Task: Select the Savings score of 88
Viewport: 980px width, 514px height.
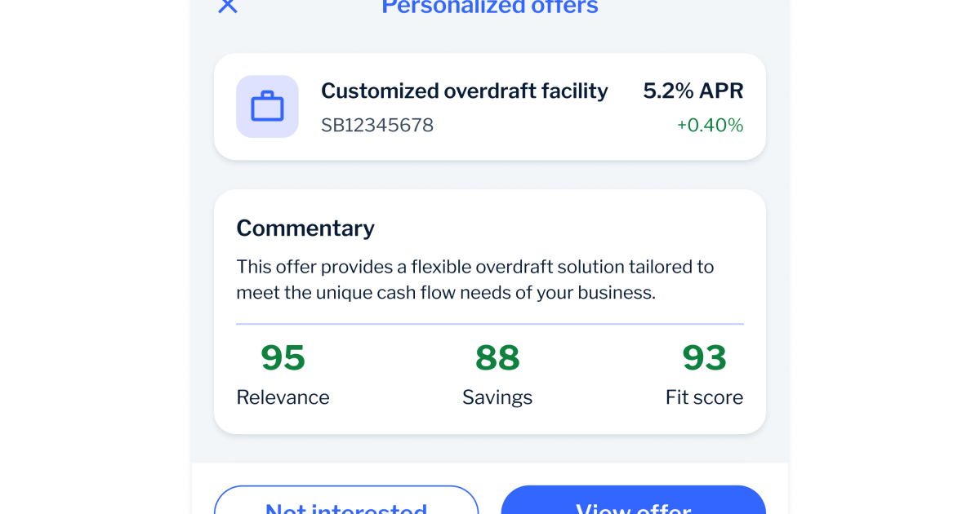Action: pyautogui.click(x=497, y=357)
